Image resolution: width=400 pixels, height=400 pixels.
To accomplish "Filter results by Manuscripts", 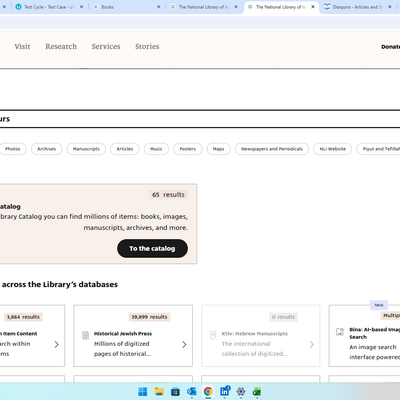I will [86, 149].
